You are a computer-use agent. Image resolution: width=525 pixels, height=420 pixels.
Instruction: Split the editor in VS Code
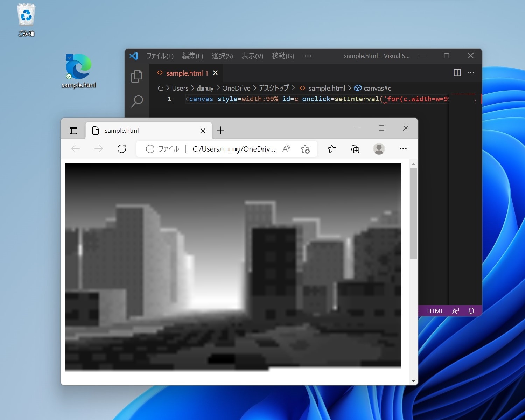(457, 73)
